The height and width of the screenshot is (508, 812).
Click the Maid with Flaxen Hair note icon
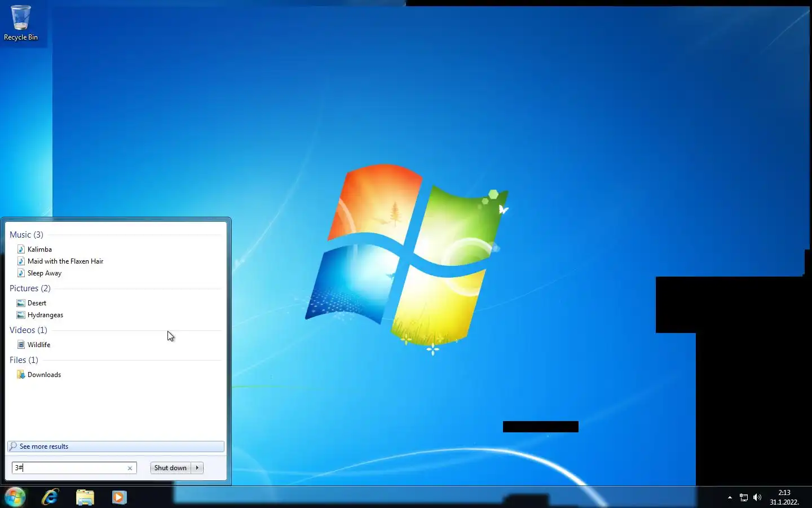(x=21, y=261)
